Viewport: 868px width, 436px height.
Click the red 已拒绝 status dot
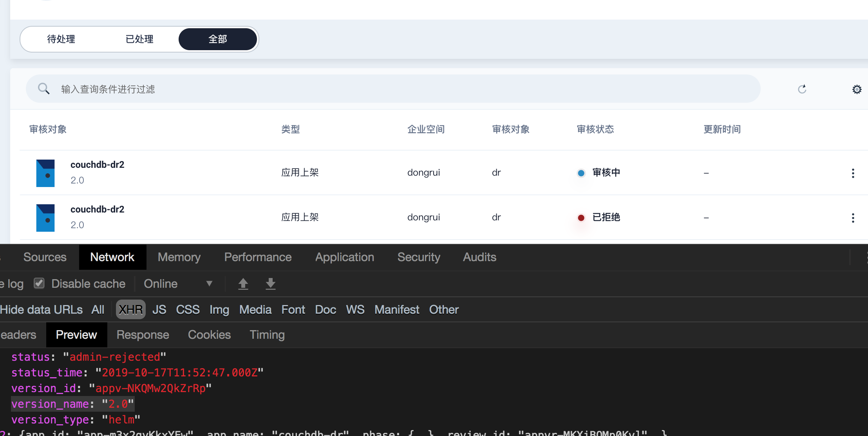581,218
